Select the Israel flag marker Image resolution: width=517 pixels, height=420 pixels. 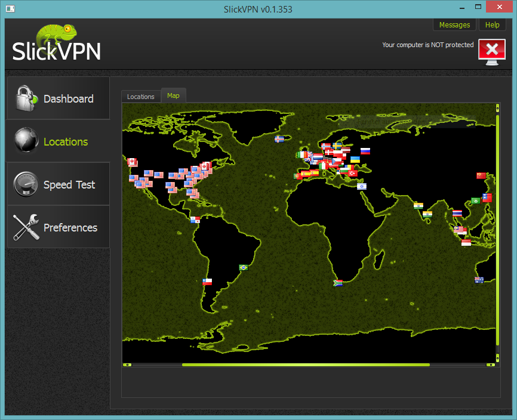(x=362, y=187)
